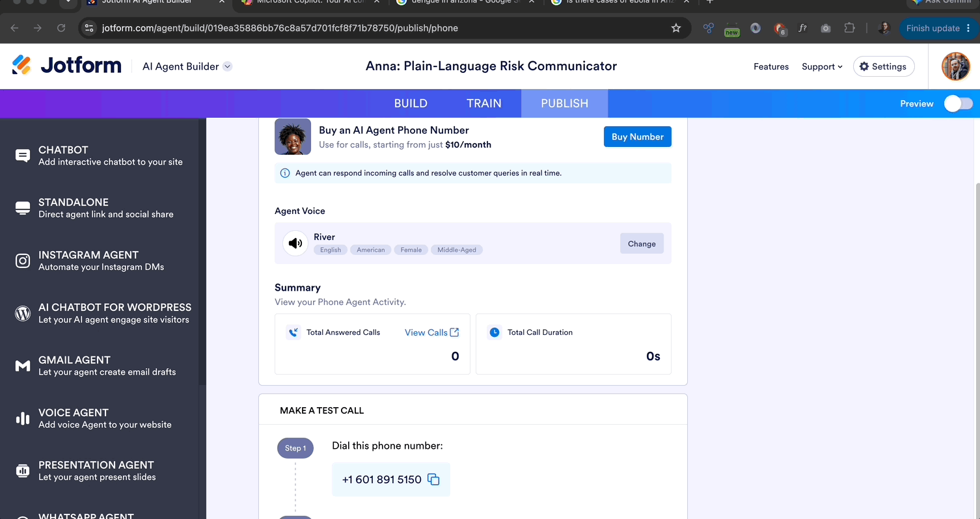Change the agent voice

(x=642, y=243)
